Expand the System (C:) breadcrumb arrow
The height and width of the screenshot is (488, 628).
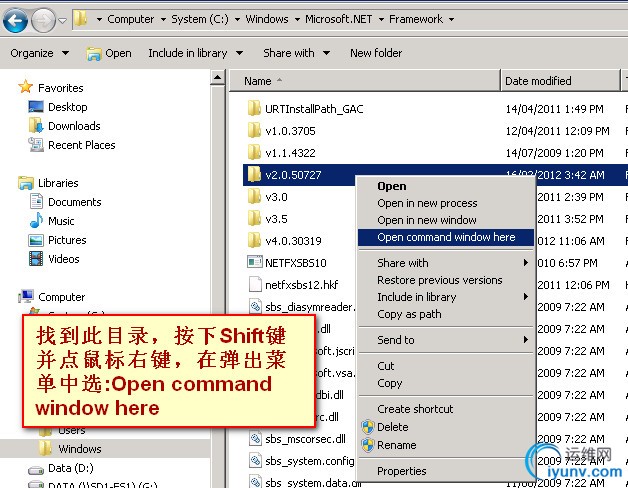[238, 19]
